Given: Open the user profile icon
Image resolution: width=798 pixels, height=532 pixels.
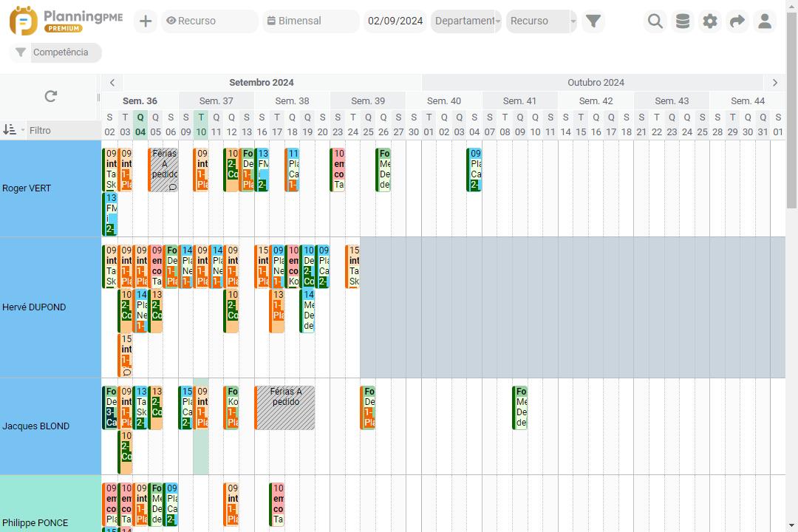Looking at the screenshot, I should 765,21.
